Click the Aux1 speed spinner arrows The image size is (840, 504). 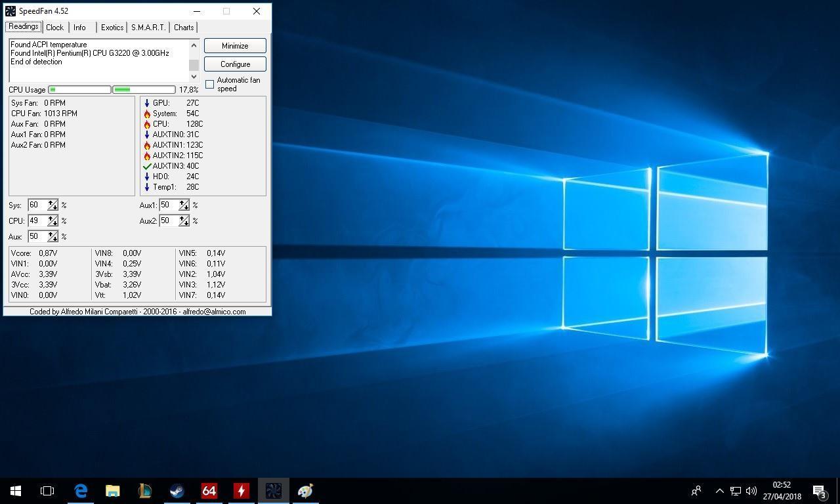pos(184,205)
